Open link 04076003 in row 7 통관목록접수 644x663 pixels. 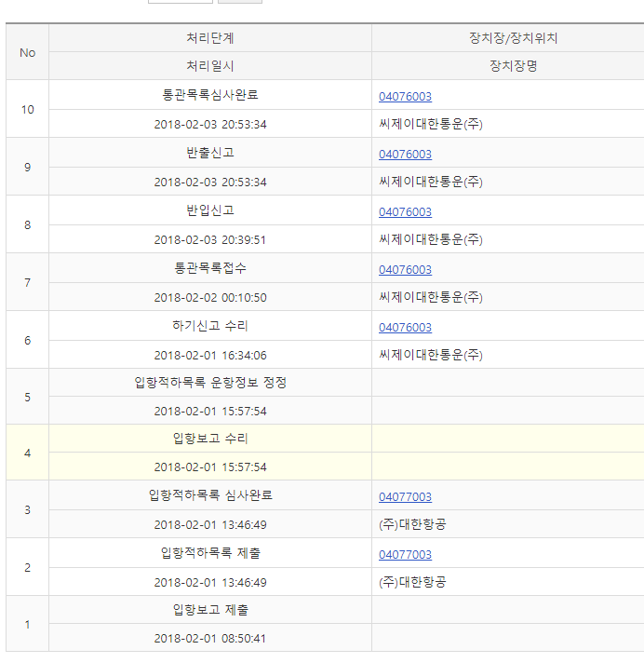pos(405,270)
